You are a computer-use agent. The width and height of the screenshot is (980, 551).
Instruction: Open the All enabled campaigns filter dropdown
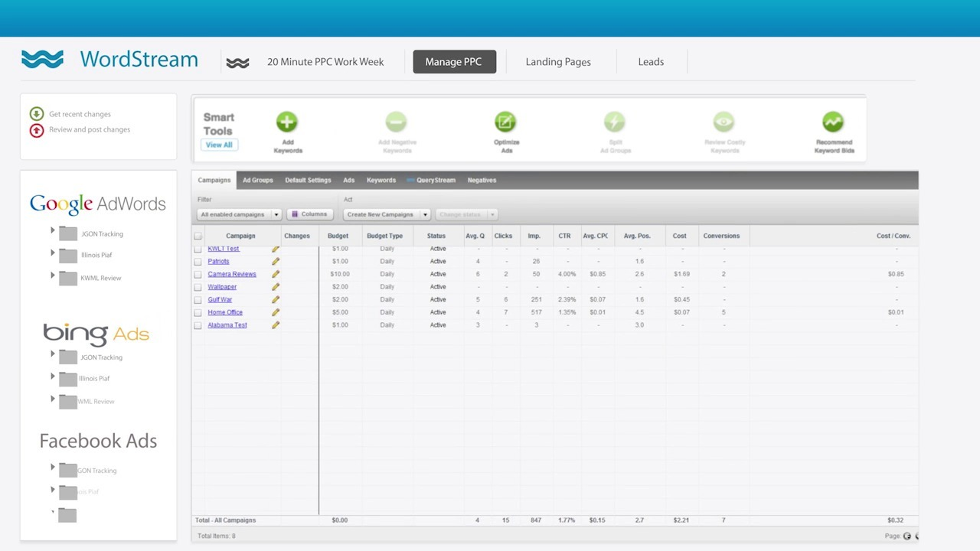pyautogui.click(x=239, y=214)
